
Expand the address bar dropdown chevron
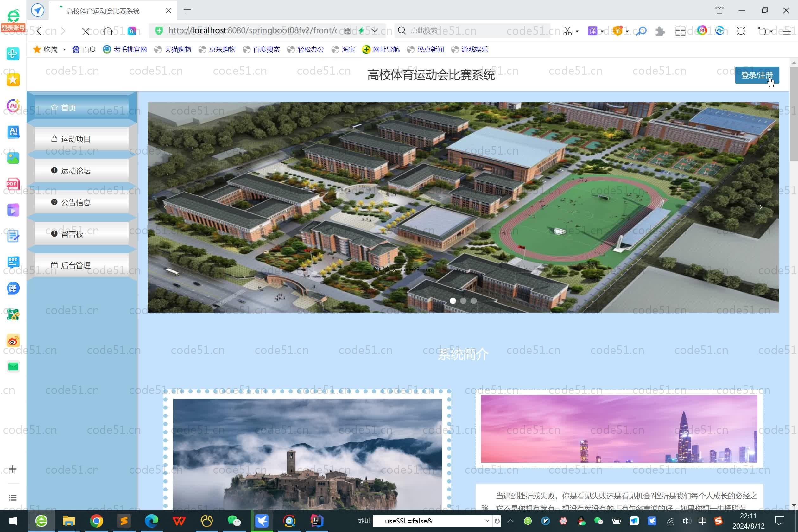[x=375, y=30]
